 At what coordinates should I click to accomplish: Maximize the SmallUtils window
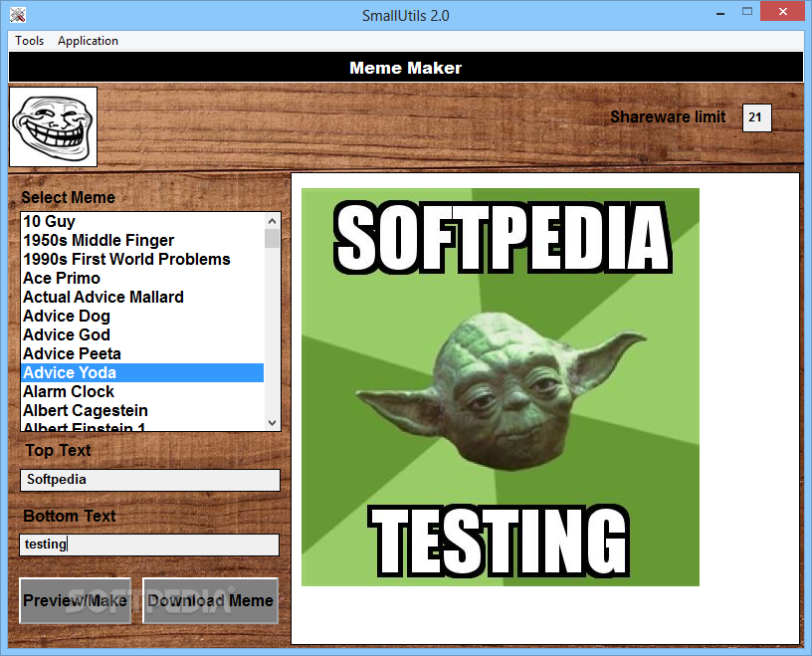click(746, 11)
